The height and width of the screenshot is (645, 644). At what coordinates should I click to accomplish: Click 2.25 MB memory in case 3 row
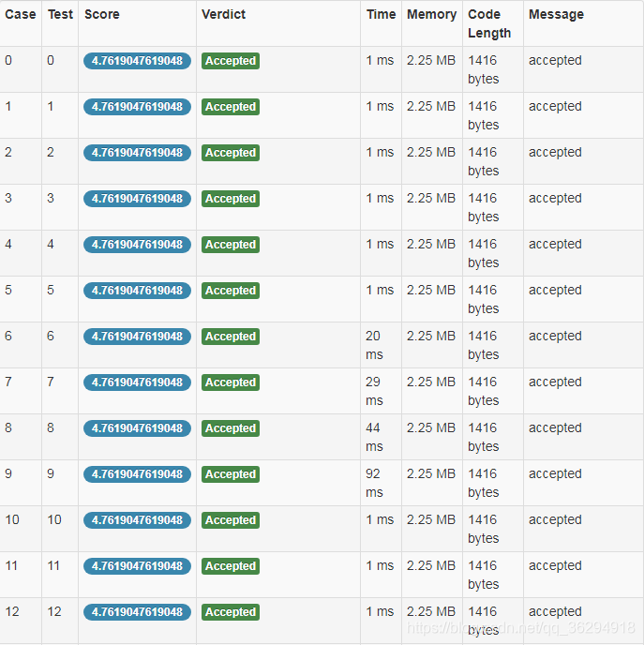point(431,198)
